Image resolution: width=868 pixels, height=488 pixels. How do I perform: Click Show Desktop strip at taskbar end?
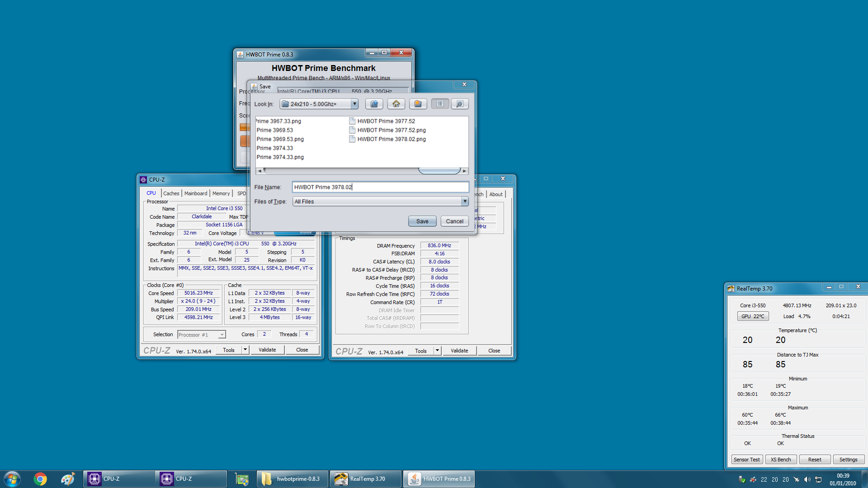pyautogui.click(x=864, y=479)
